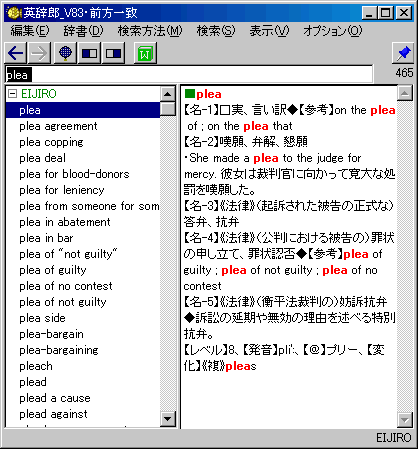The image size is (418, 449).
Task: Open the 検索(S) menu
Action: tap(216, 31)
